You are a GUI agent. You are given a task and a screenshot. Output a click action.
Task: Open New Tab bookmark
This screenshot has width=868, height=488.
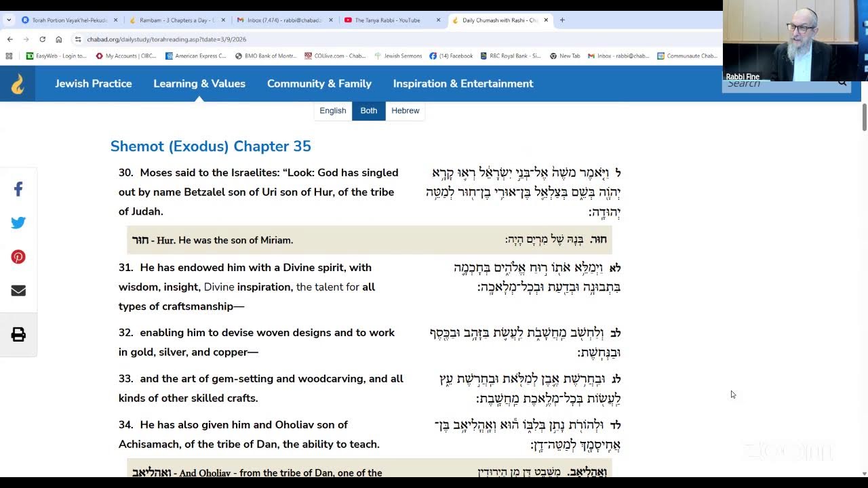coord(565,56)
